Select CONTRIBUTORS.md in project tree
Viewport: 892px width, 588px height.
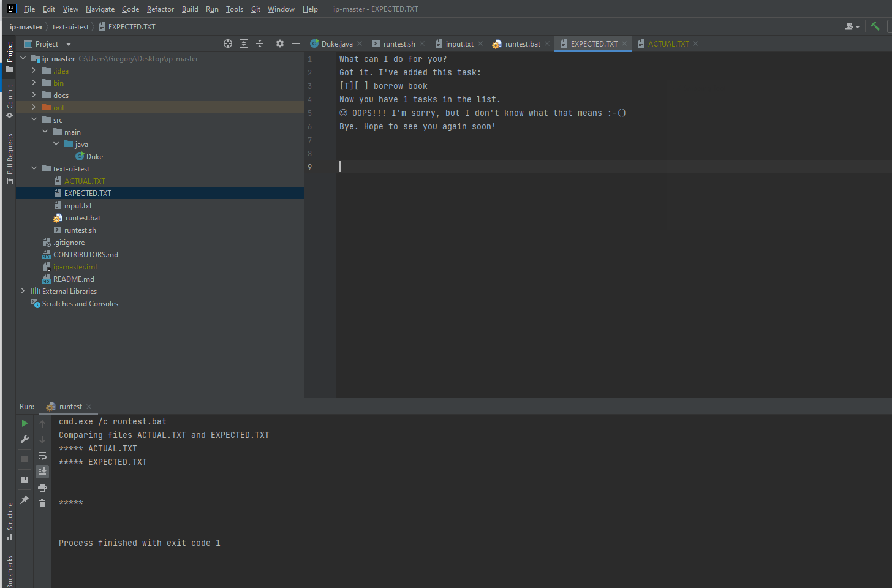[85, 254]
